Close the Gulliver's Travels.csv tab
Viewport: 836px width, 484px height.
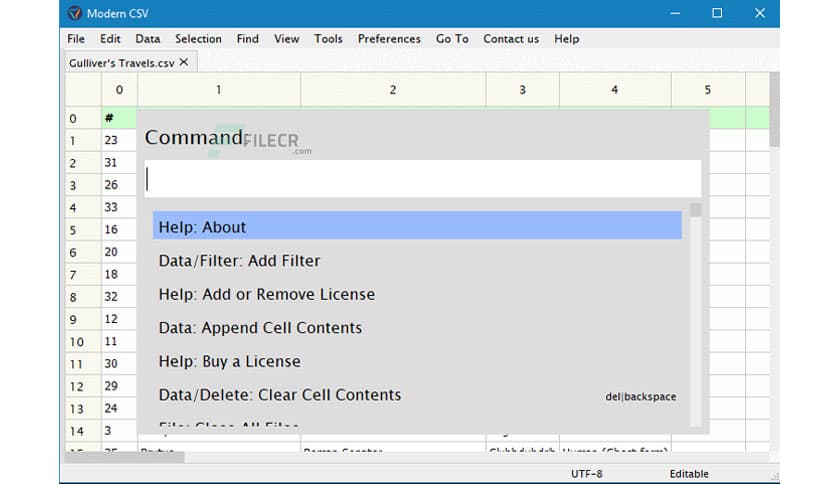[183, 62]
